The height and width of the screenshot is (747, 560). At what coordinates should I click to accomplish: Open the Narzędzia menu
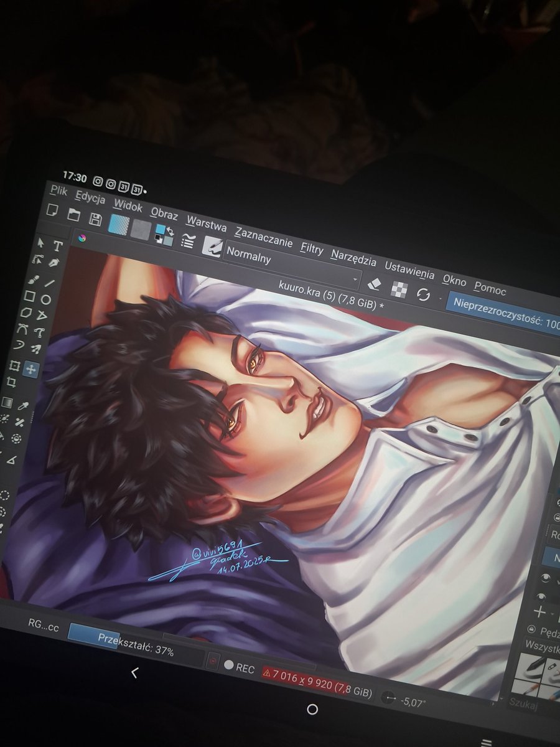(x=353, y=258)
